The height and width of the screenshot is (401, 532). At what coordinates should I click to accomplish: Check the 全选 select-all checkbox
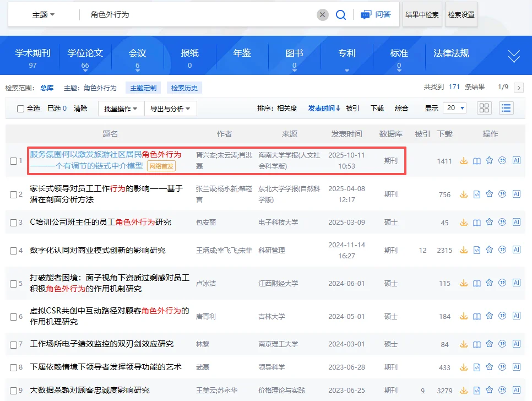coord(21,109)
